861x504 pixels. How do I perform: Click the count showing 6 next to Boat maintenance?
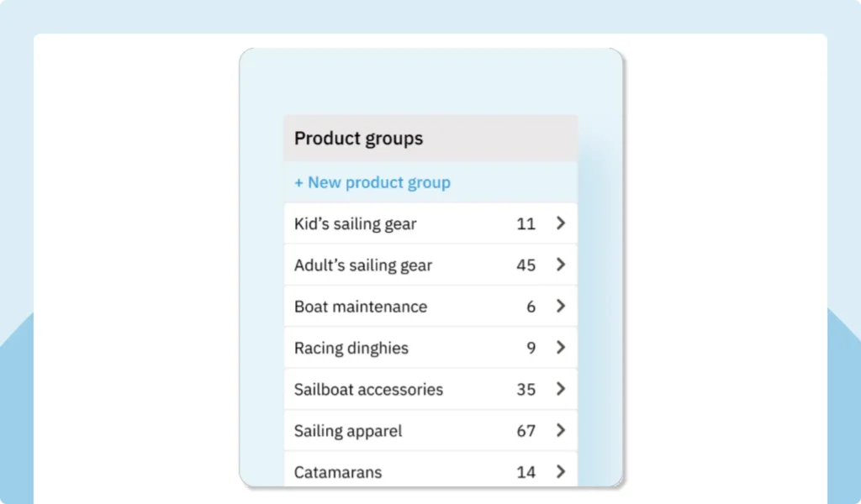pyautogui.click(x=531, y=306)
